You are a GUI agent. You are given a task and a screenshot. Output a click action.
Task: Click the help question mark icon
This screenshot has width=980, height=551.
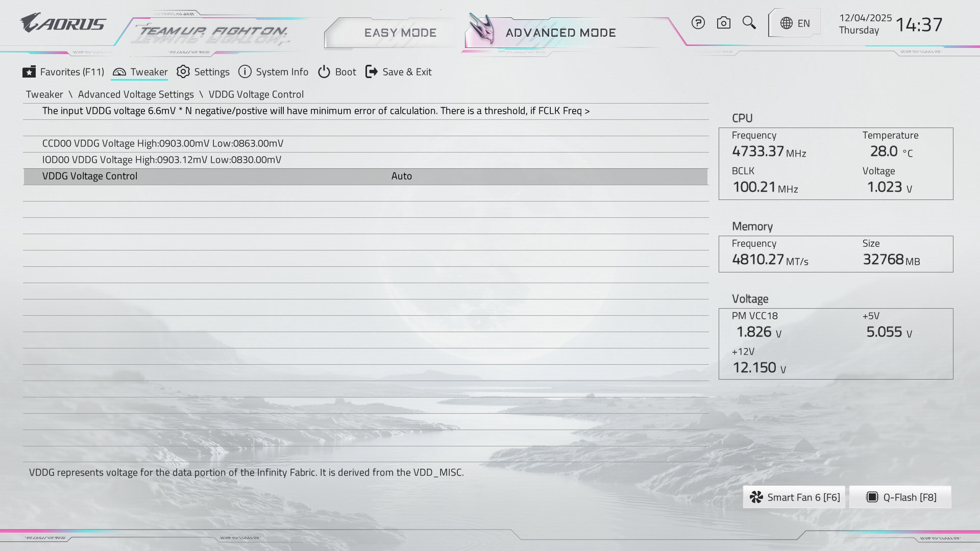tap(698, 23)
